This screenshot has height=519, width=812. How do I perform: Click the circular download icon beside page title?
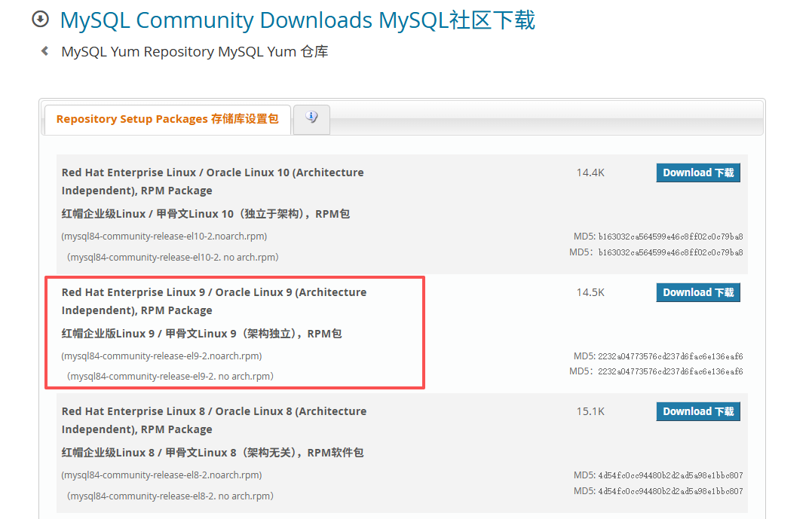point(41,19)
